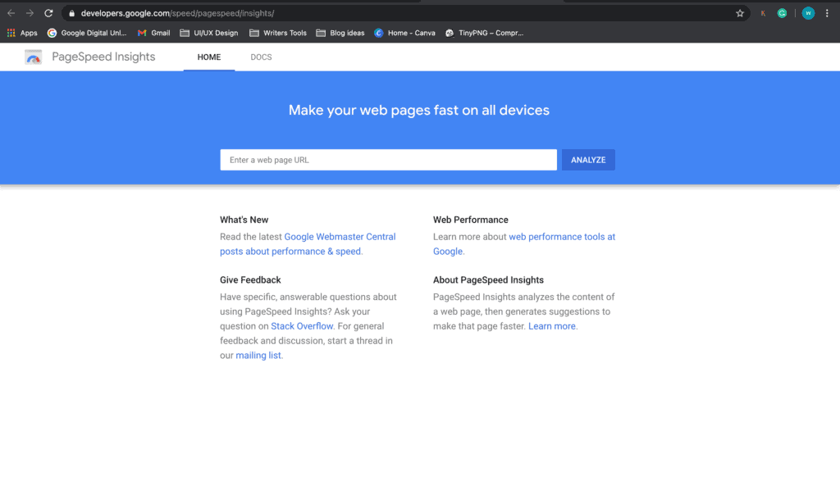
Task: Click the ANALYZE button
Action: (x=588, y=160)
